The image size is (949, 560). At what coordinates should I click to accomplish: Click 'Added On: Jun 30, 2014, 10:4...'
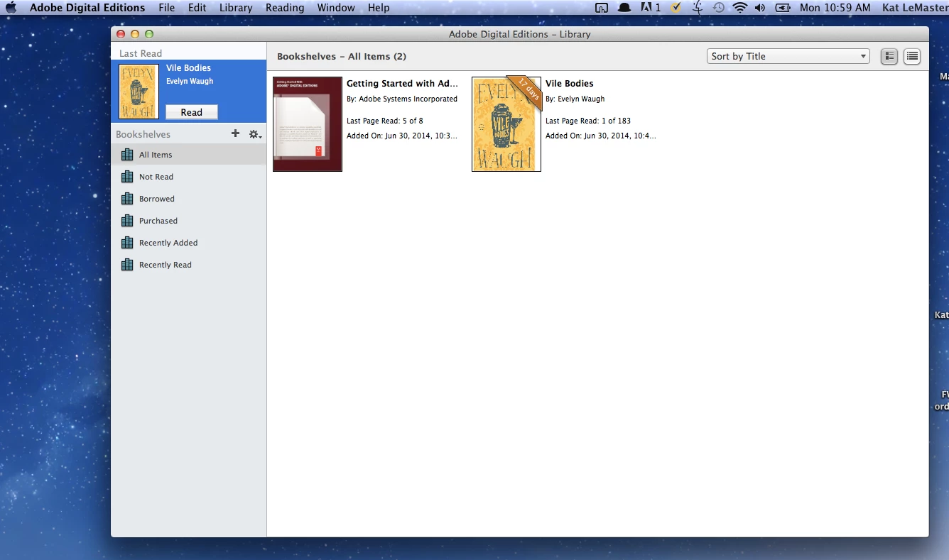point(601,136)
